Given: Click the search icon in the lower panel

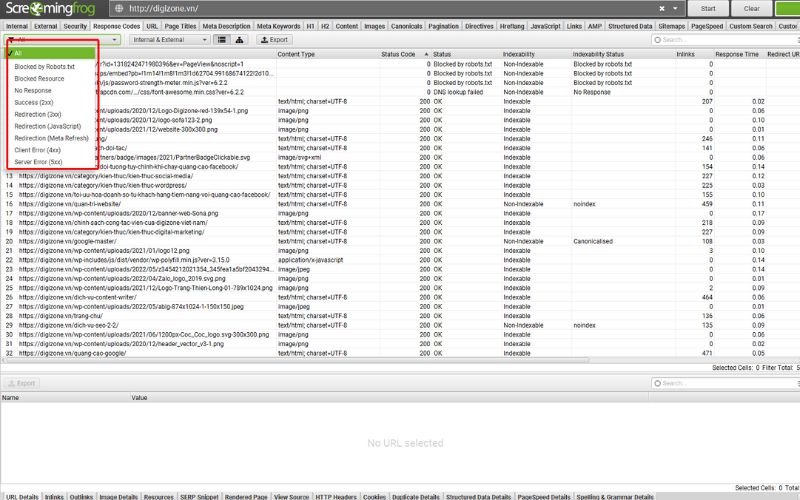Looking at the screenshot, I should [x=657, y=383].
